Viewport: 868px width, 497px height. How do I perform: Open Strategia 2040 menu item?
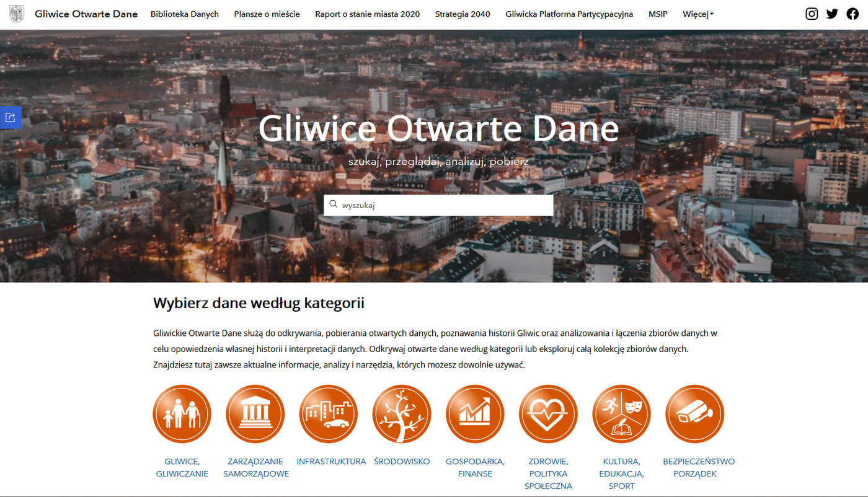click(463, 14)
